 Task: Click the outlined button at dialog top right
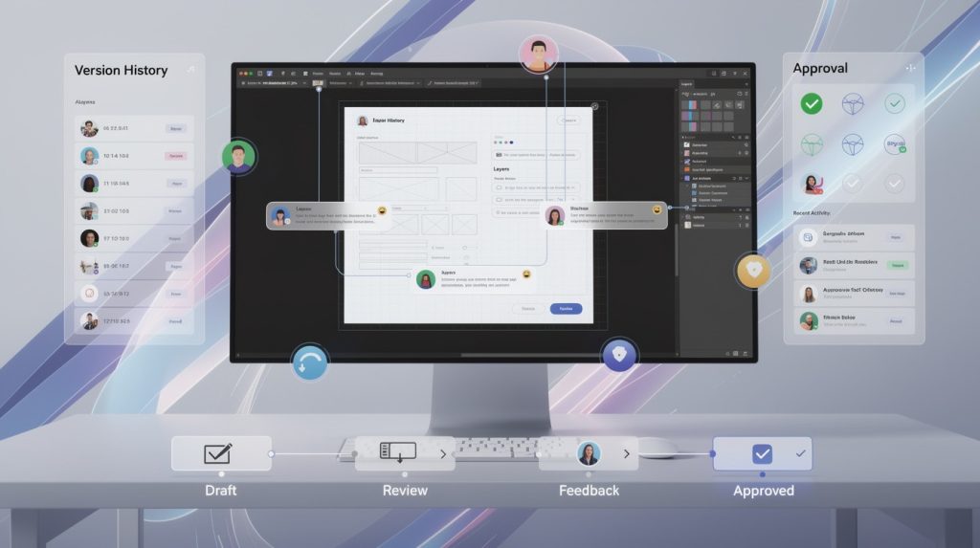click(x=568, y=120)
